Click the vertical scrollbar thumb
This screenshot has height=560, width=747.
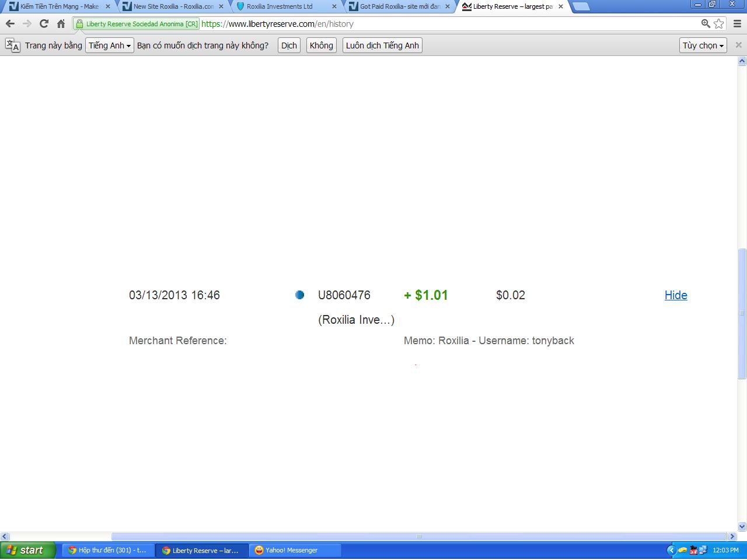tap(742, 314)
